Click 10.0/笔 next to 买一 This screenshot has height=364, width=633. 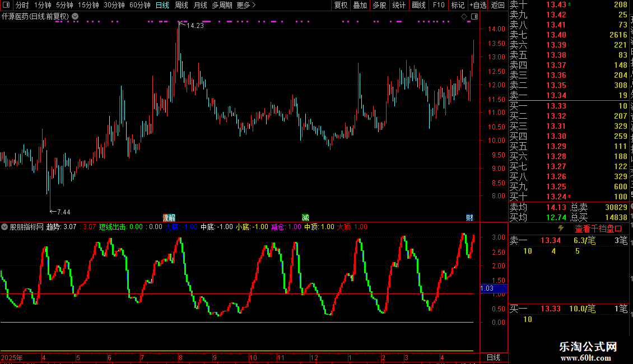(x=582, y=309)
